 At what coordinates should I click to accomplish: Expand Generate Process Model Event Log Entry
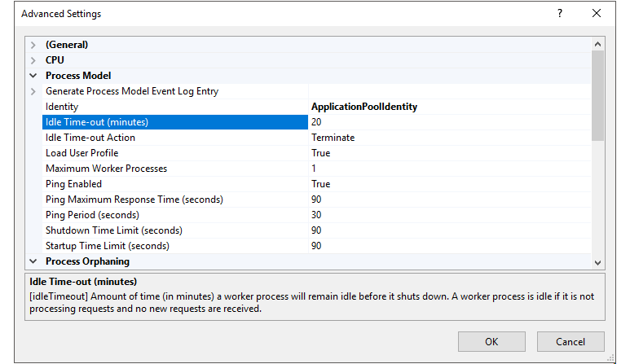pos(33,91)
